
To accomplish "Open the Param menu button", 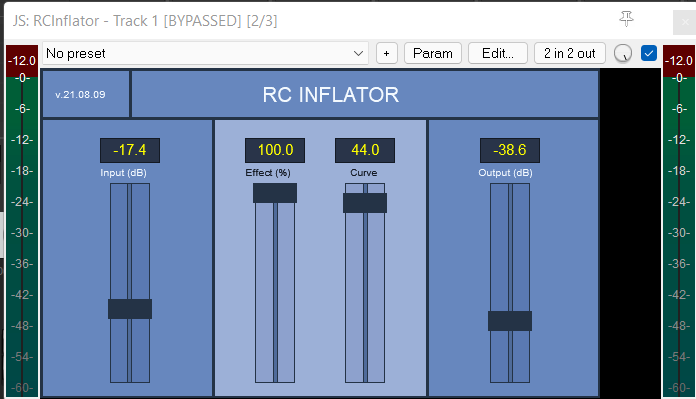I will pos(433,53).
